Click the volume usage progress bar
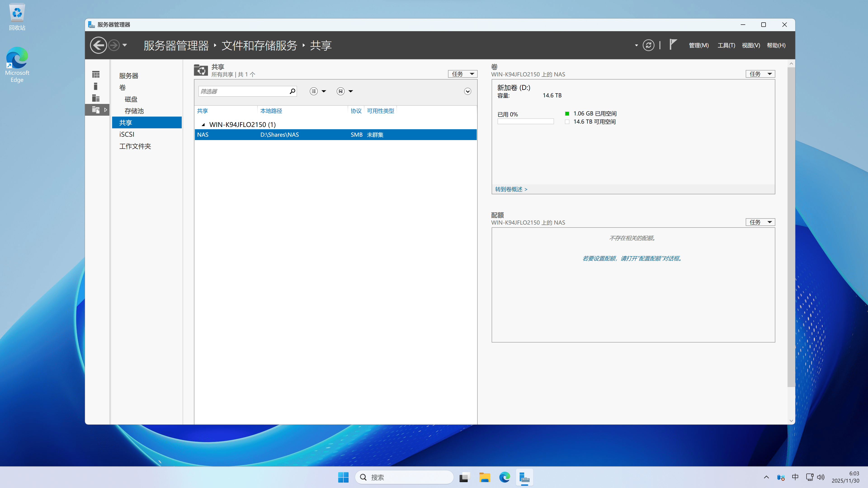The image size is (868, 488). (x=525, y=121)
